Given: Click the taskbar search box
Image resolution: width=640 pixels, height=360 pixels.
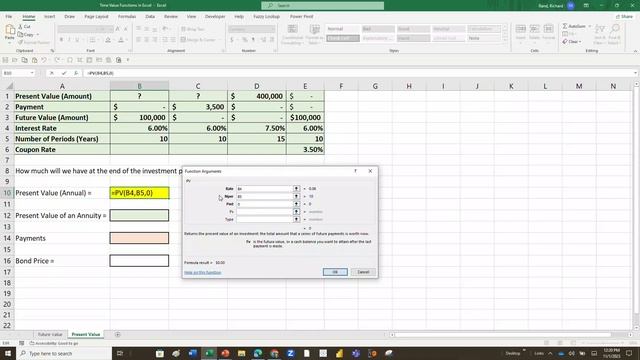Looking at the screenshot, I should coord(64,353).
